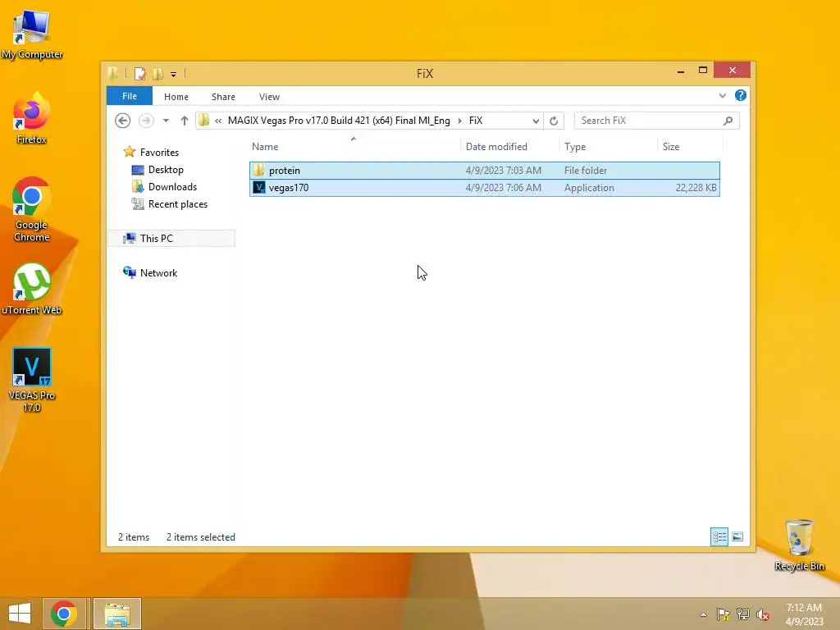Image resolution: width=840 pixels, height=630 pixels.
Task: Open Recent places in navigation pane
Action: pyautogui.click(x=178, y=204)
